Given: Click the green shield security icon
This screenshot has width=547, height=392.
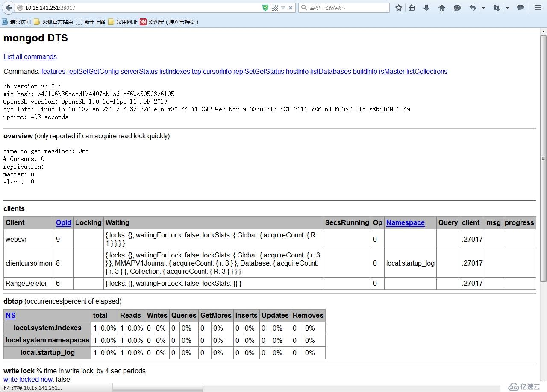Looking at the screenshot, I should (x=265, y=8).
